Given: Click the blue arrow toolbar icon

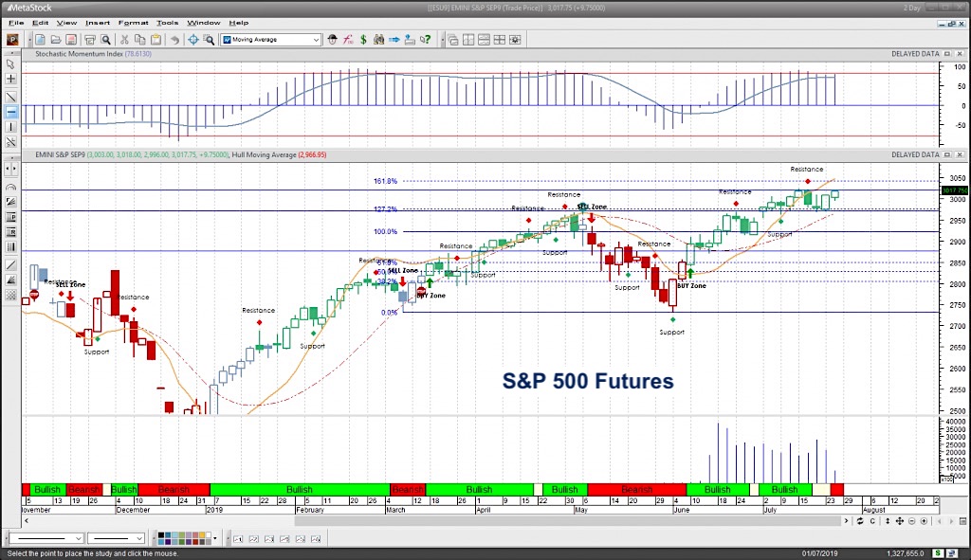Looking at the screenshot, I should (394, 40).
